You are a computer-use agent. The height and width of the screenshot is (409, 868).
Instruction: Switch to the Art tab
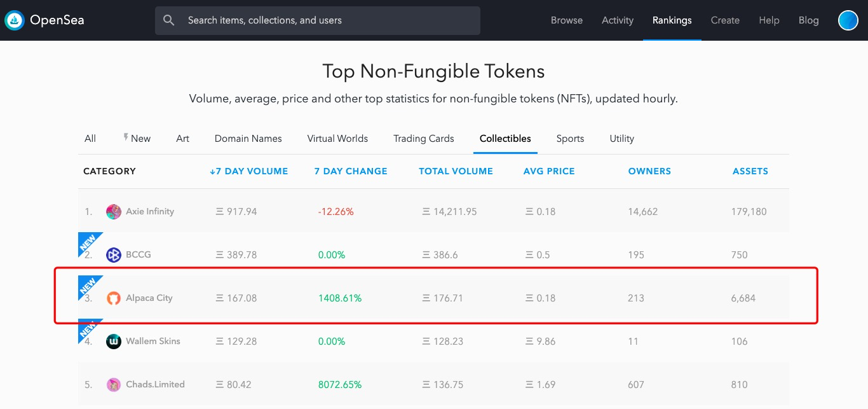point(182,139)
